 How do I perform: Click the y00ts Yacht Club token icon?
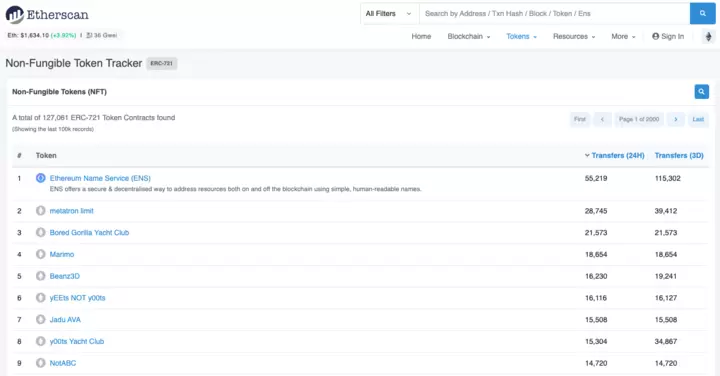[x=40, y=341]
